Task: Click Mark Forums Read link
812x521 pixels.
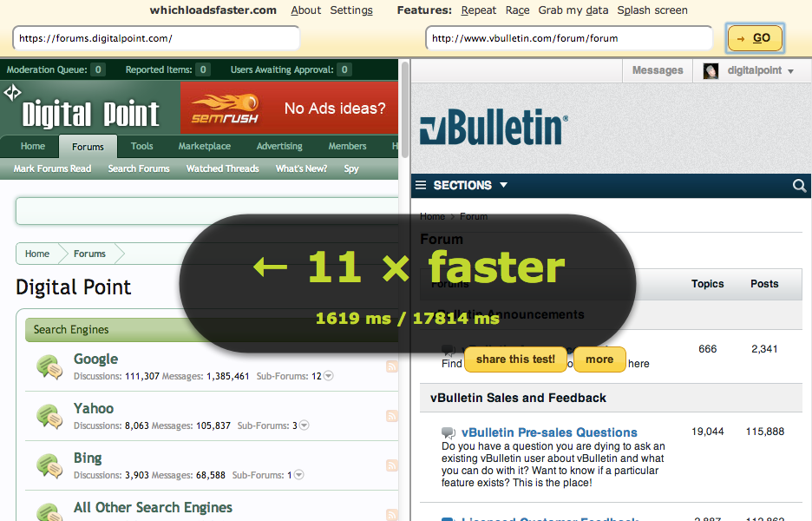Action: 52,168
